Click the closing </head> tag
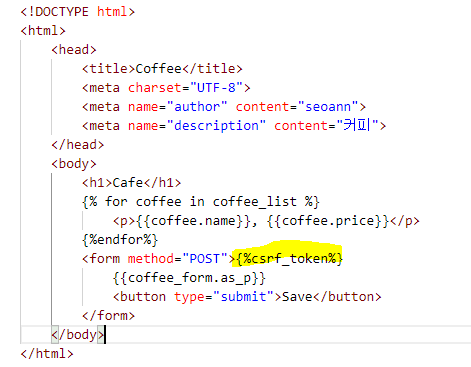Screen dimensions: 471x367 pos(78,145)
